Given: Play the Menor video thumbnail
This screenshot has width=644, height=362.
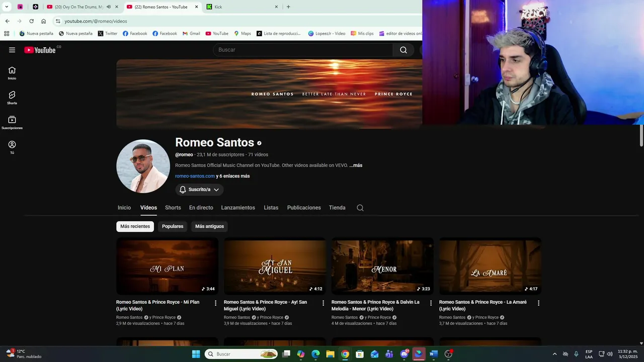Looking at the screenshot, I should coord(382,266).
